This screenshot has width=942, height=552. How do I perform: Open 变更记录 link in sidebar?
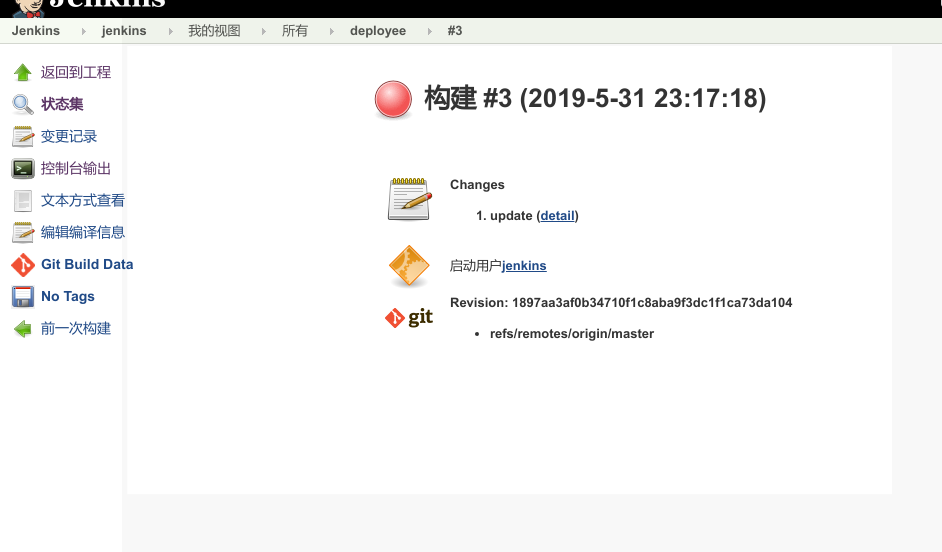pyautogui.click(x=69, y=136)
